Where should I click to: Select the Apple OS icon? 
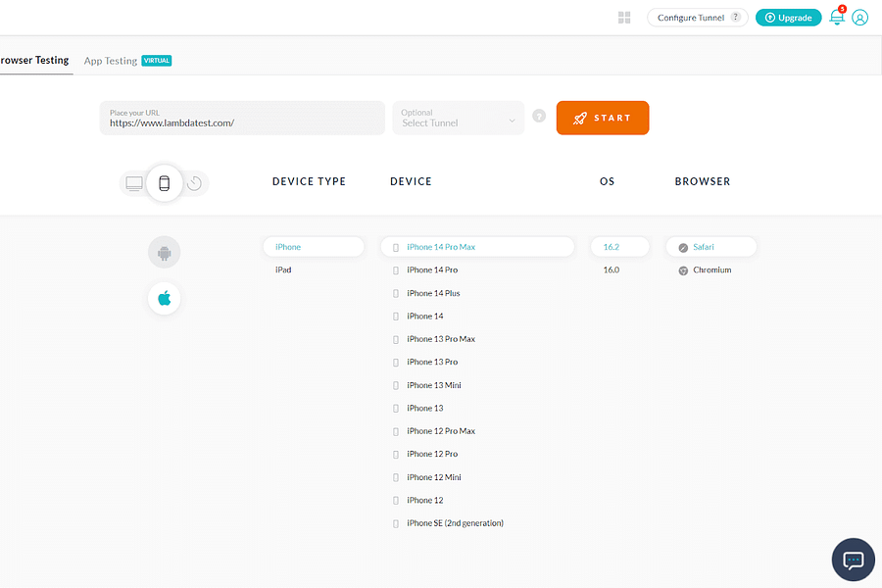pos(164,298)
